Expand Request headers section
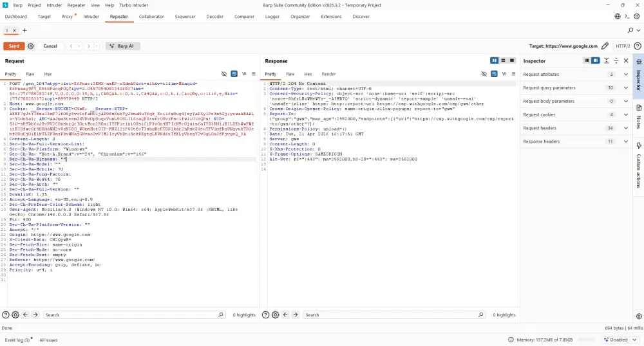This screenshot has width=644, height=346. tap(626, 128)
